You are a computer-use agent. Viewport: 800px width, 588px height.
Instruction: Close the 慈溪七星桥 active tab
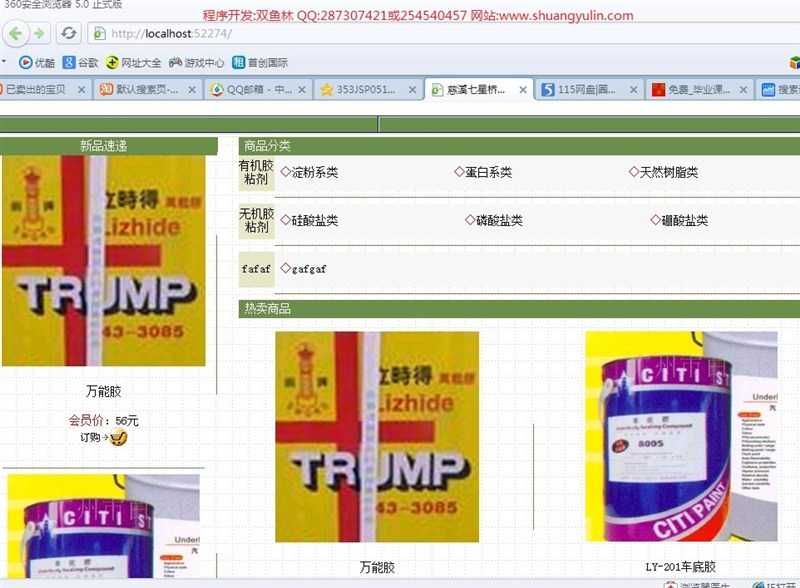523,90
